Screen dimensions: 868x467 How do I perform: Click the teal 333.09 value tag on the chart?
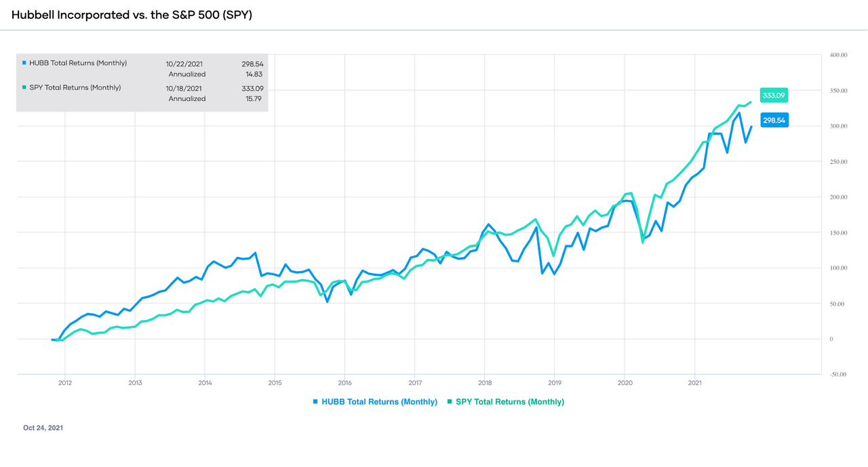click(x=773, y=96)
